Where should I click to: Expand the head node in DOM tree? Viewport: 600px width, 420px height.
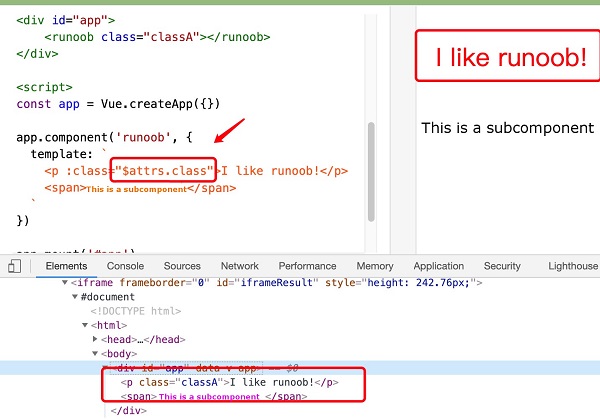[96, 340]
